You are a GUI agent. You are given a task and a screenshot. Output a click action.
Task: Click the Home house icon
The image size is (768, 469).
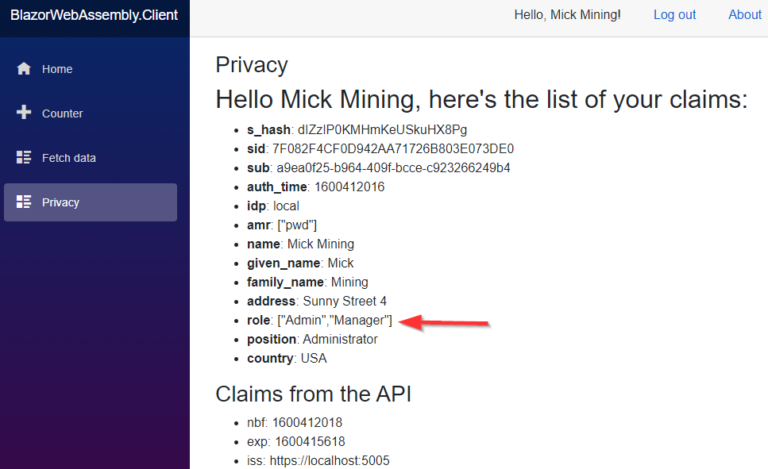pyautogui.click(x=24, y=69)
